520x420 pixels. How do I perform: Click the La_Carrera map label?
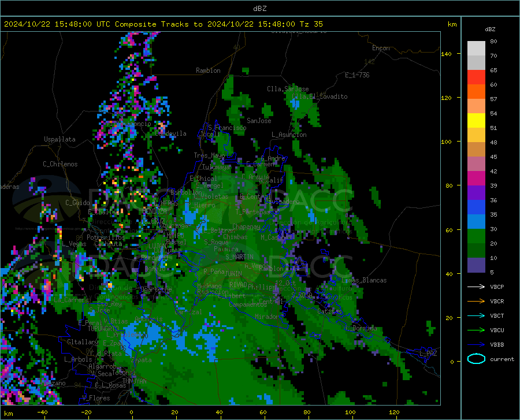pos(71,300)
